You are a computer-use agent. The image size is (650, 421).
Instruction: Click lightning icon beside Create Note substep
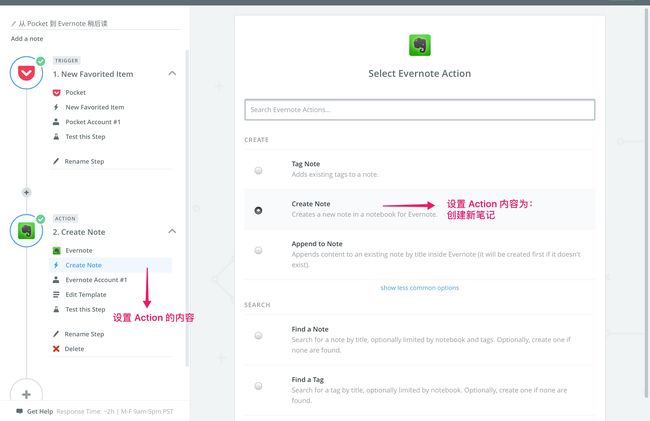coord(56,265)
